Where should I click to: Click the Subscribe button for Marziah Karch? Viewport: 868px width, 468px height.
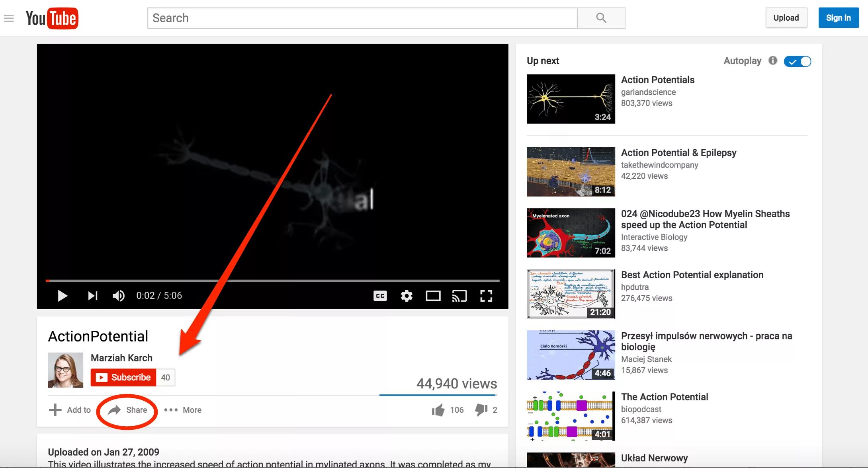pyautogui.click(x=123, y=377)
